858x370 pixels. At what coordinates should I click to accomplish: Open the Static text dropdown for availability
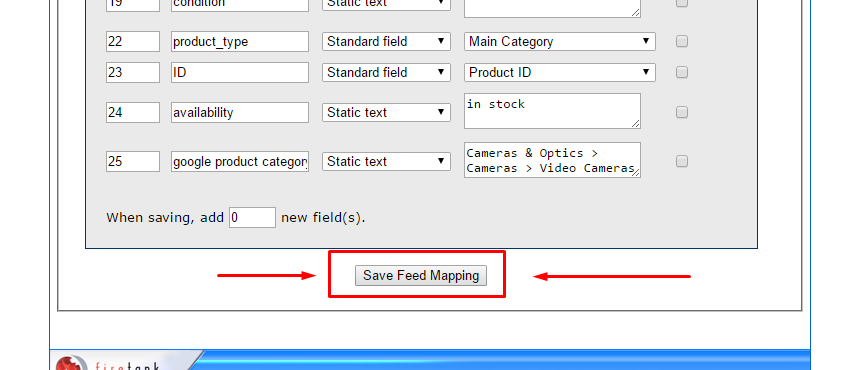[x=386, y=112]
